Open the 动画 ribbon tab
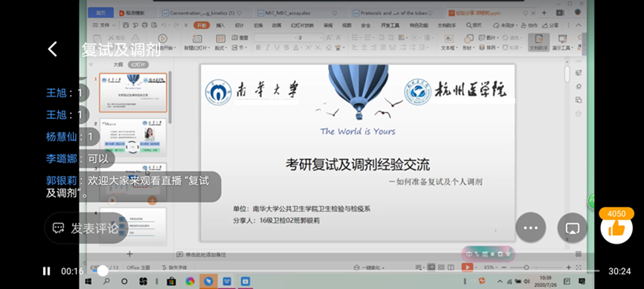The image size is (644, 289). 276,25
